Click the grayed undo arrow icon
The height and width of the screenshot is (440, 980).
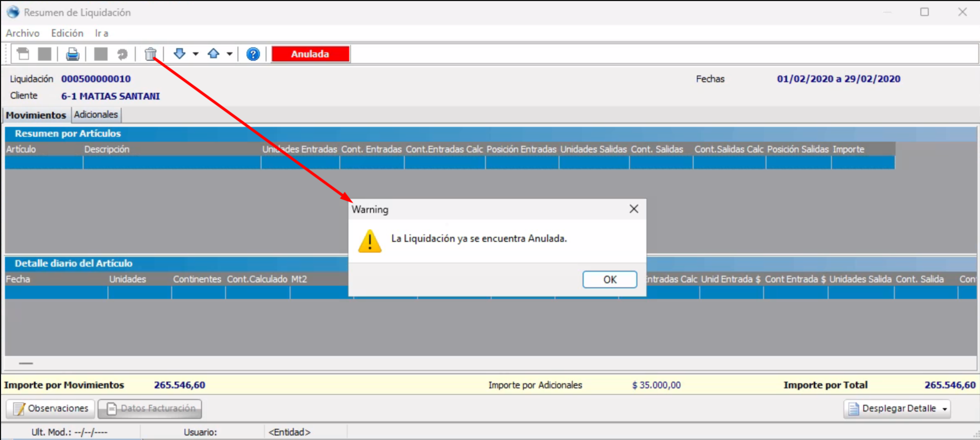122,54
